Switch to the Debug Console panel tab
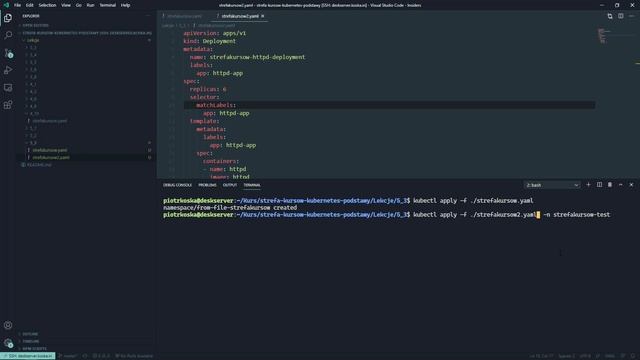The image size is (640, 360). click(178, 185)
